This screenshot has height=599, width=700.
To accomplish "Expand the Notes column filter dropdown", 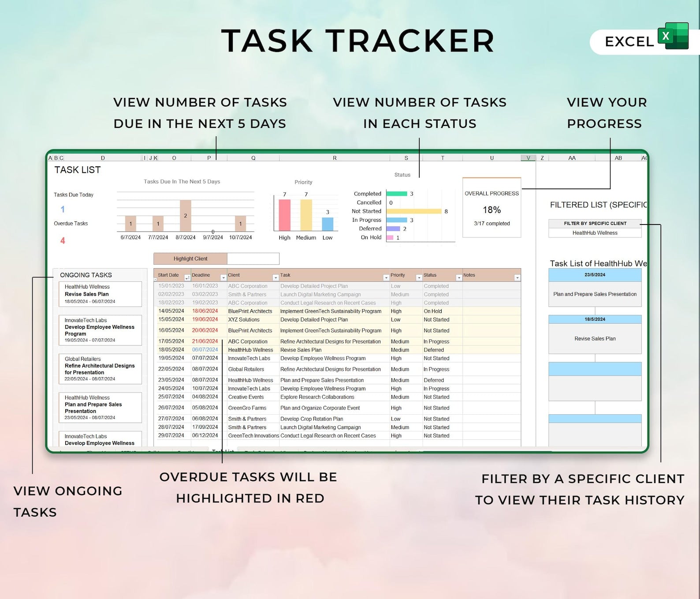I will [517, 278].
